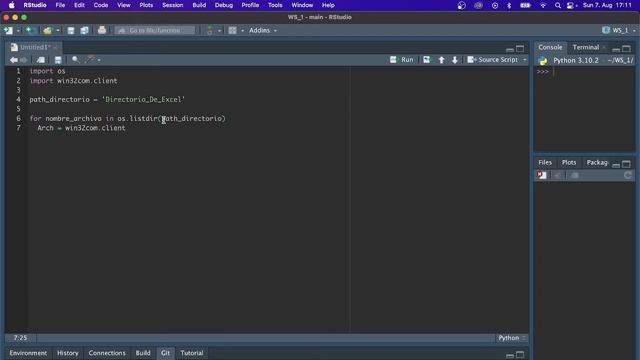Go to next section with down arrow
This screenshot has width=640, height=360.
(x=455, y=60)
